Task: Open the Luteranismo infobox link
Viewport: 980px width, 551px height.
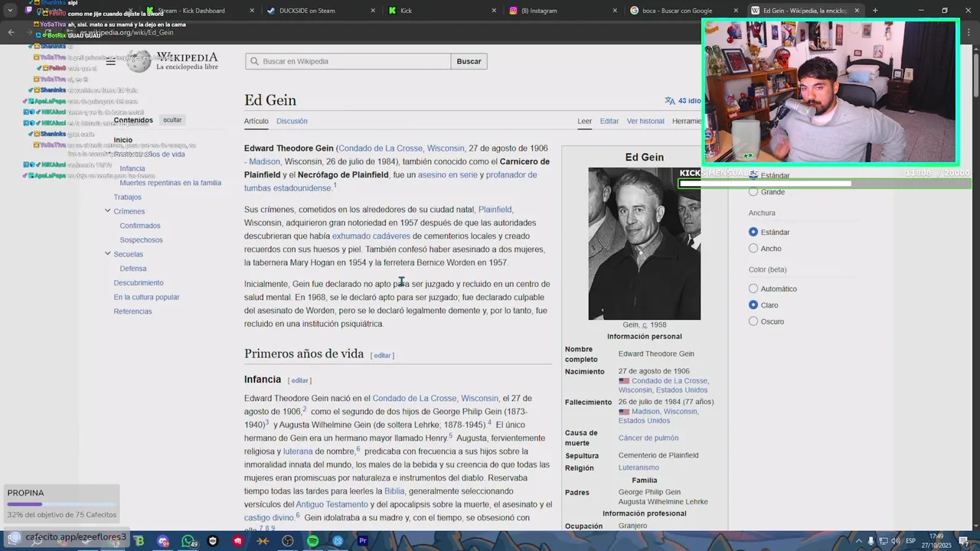Action: coord(639,468)
